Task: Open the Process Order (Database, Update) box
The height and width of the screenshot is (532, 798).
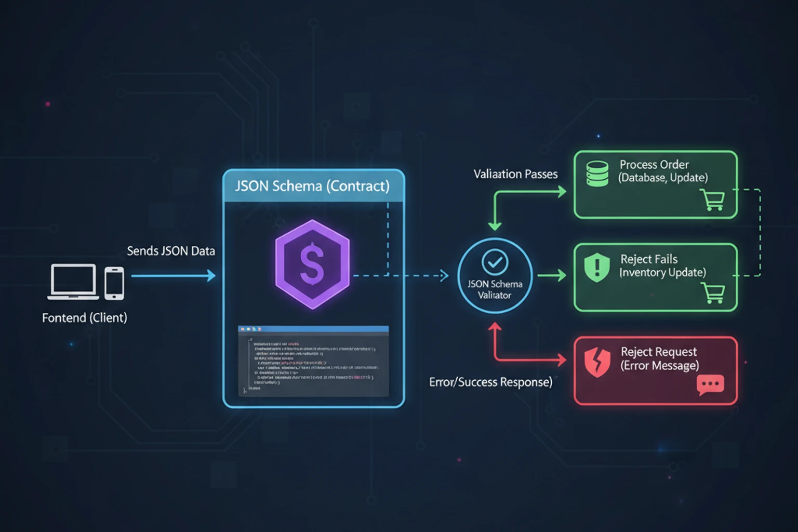Action: pyautogui.click(x=655, y=183)
